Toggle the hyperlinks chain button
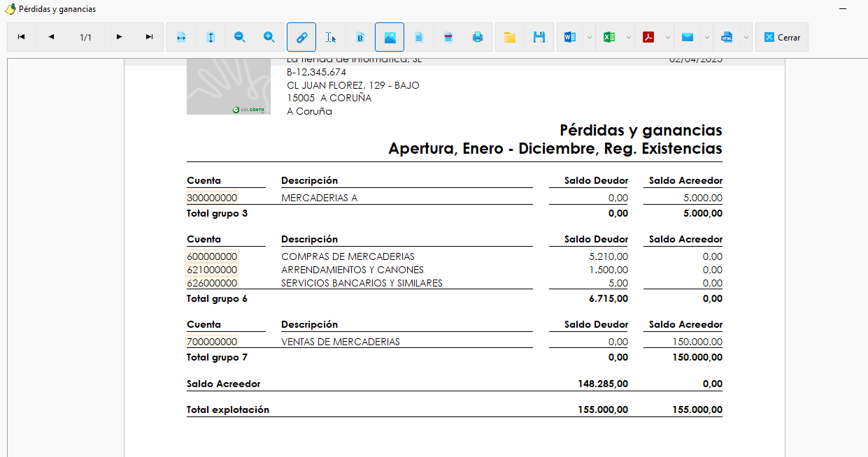 301,37
